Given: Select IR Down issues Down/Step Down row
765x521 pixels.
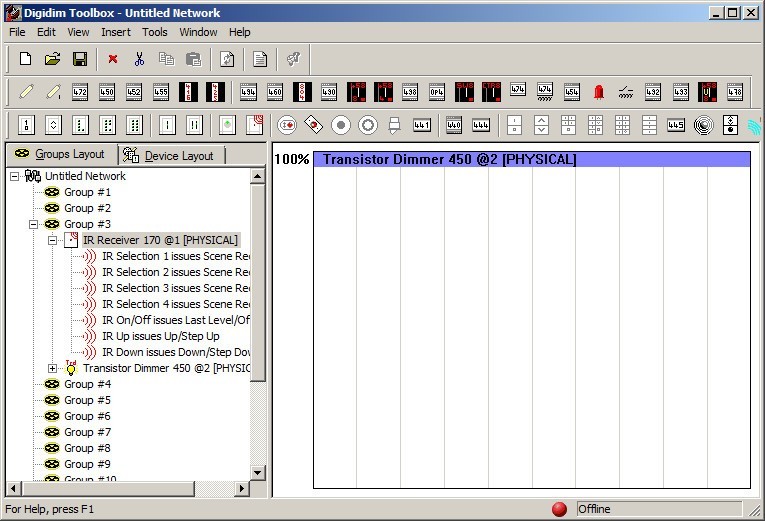Looking at the screenshot, I should (176, 352).
